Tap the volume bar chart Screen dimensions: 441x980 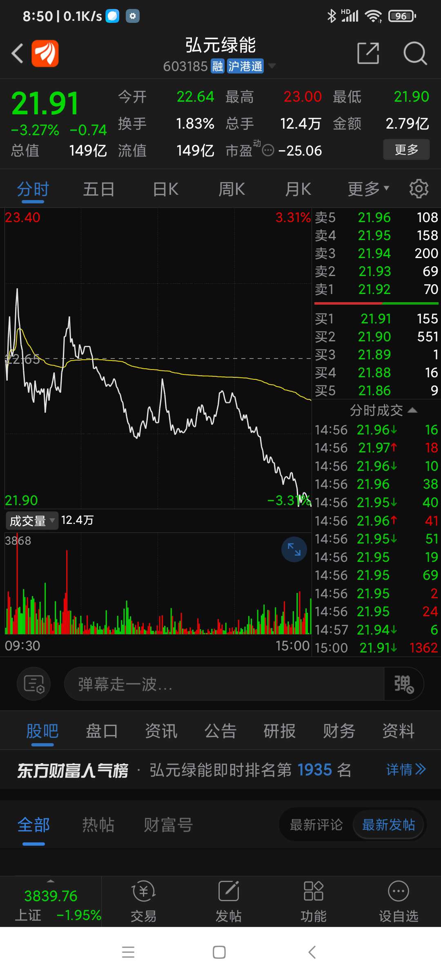click(158, 584)
